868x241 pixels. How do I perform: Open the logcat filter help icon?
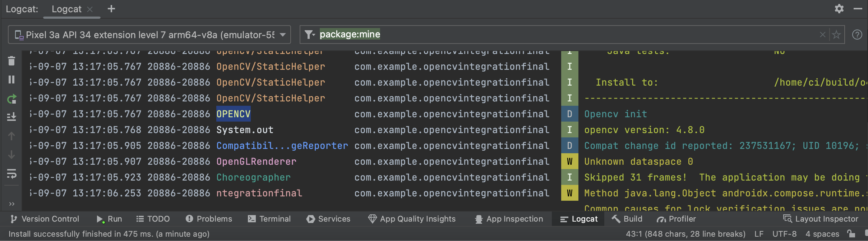(x=857, y=35)
